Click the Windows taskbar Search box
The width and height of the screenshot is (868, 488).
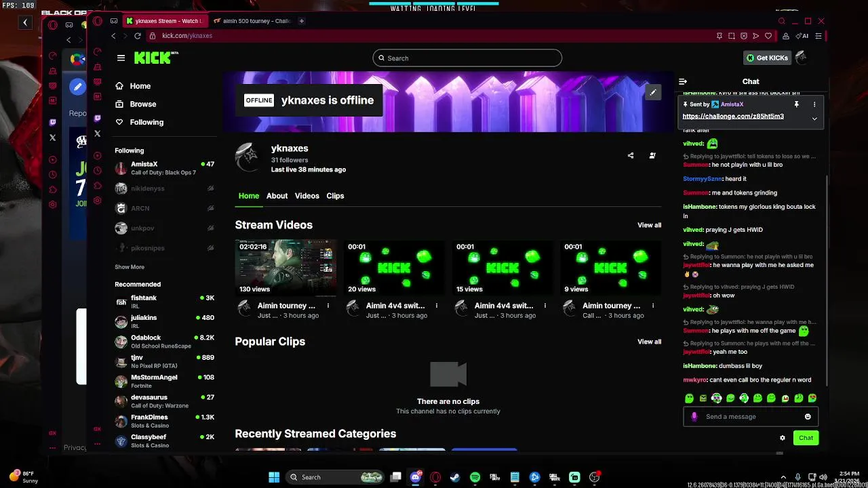point(335,477)
